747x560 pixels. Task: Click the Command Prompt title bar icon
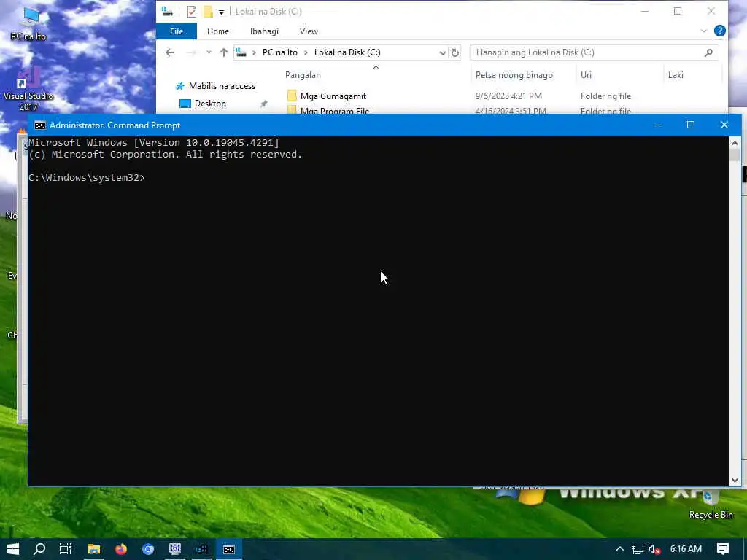(x=40, y=125)
